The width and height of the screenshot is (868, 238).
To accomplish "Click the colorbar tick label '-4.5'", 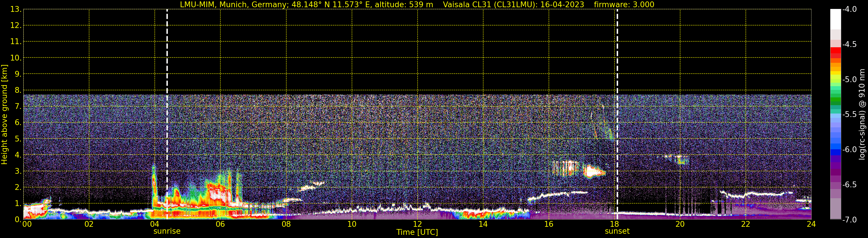I will pyautogui.click(x=849, y=44).
